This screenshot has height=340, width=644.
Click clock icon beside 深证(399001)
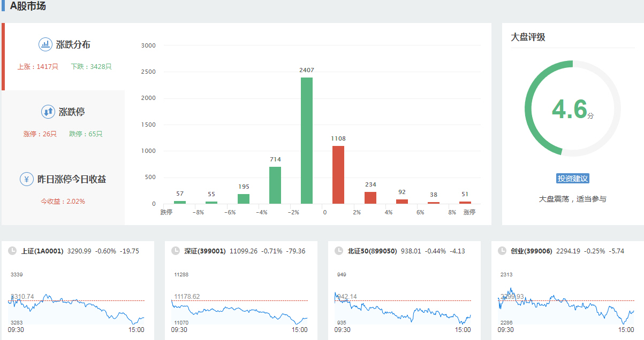coord(175,251)
